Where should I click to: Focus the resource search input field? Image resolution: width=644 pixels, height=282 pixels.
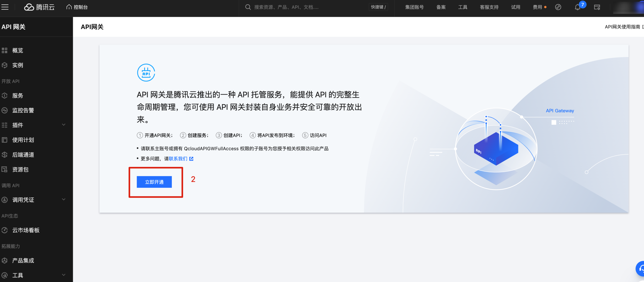[309, 7]
